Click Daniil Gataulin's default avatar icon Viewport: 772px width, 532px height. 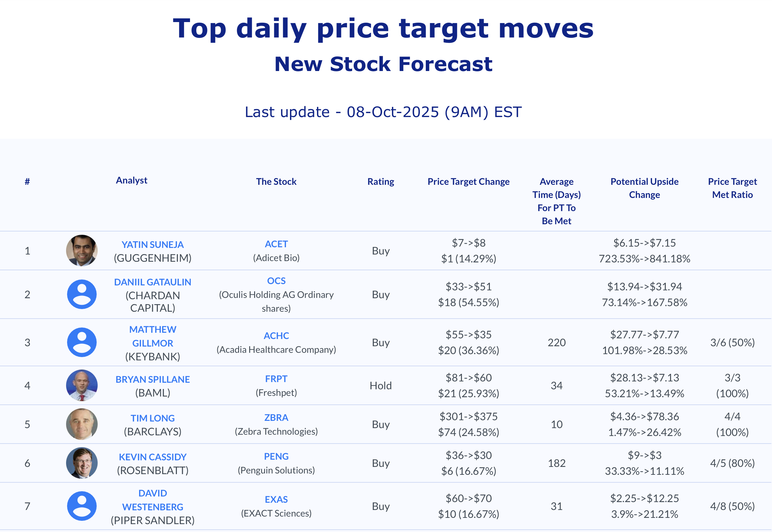point(82,294)
